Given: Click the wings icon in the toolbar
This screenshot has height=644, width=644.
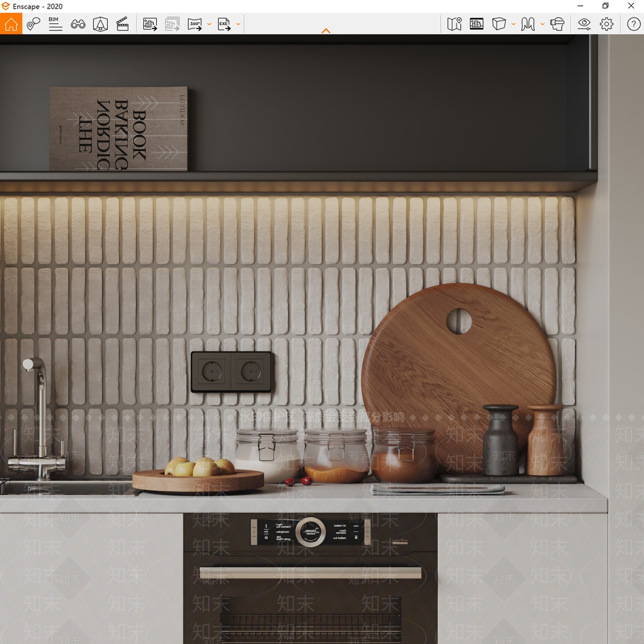Looking at the screenshot, I should click(528, 24).
